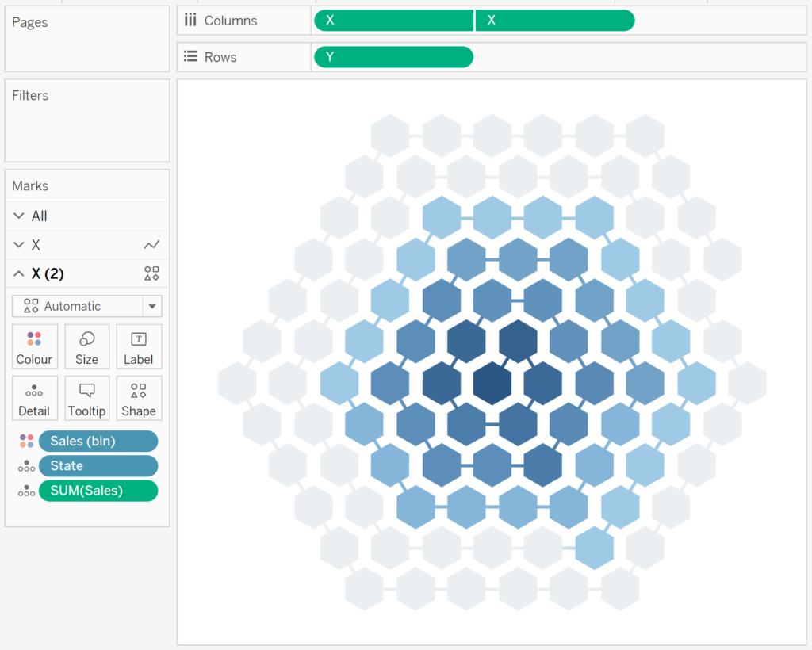The image size is (812, 650).
Task: Open the Automatic mark type dropdown
Action: [x=87, y=306]
